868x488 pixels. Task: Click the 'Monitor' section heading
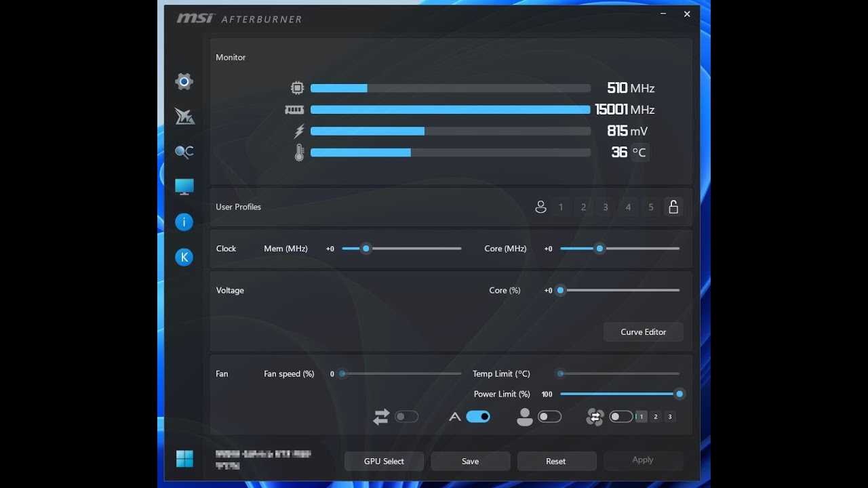[x=231, y=58]
